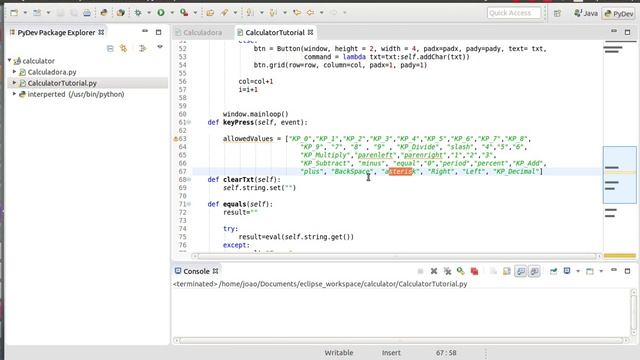
Task: Click the Search flashlight toolbar icon
Action: [x=224, y=13]
